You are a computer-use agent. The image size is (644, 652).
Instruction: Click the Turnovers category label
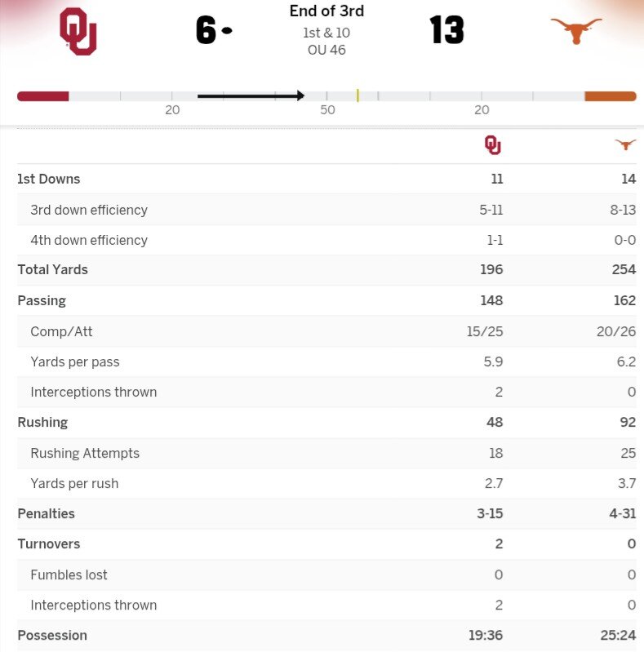(47, 544)
